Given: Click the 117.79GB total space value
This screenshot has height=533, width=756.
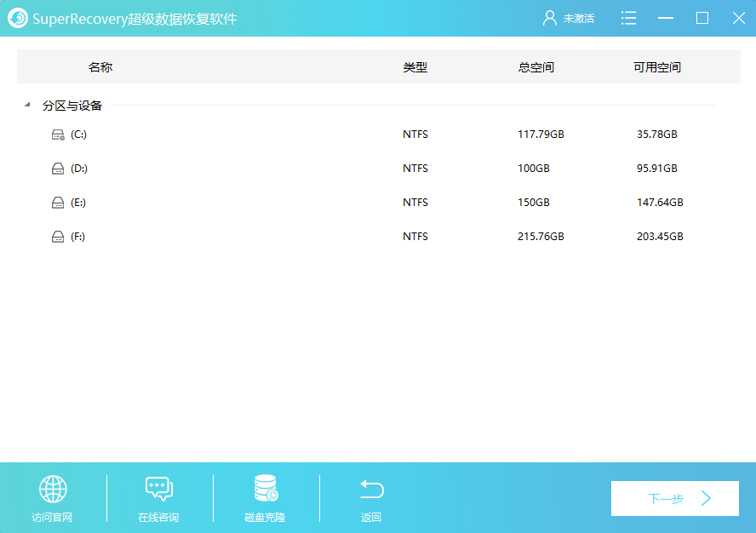Looking at the screenshot, I should coord(541,134).
